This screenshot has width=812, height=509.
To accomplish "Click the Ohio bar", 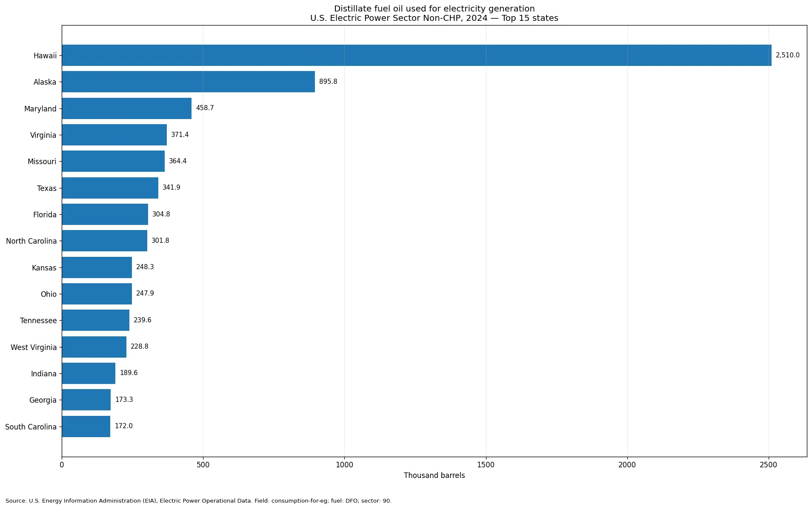I will [x=97, y=294].
